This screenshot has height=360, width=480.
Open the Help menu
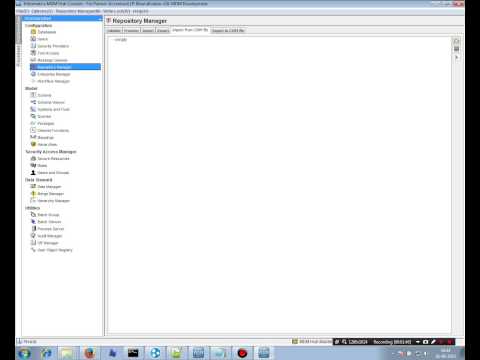[140, 11]
